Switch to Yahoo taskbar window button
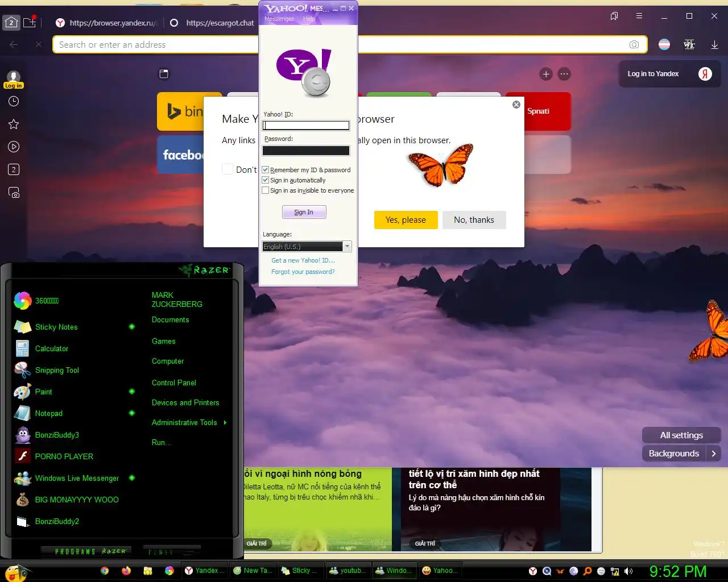This screenshot has height=582, width=728. [440, 571]
